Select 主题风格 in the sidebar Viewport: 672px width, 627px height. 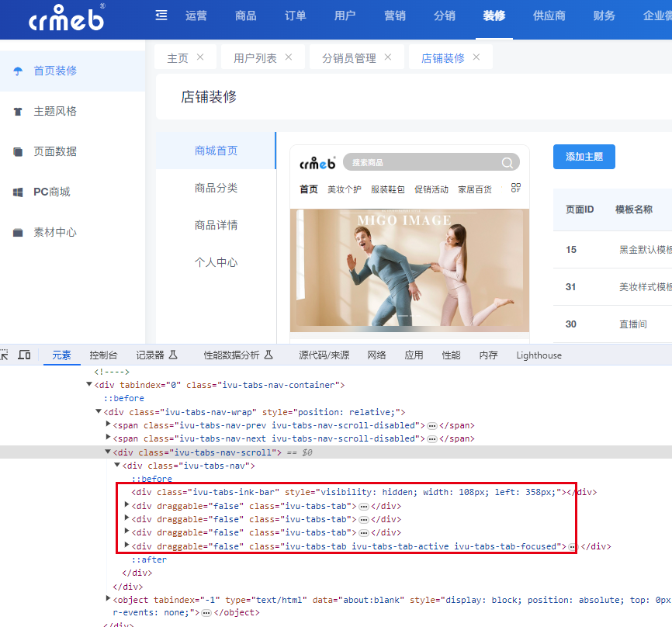click(72, 112)
